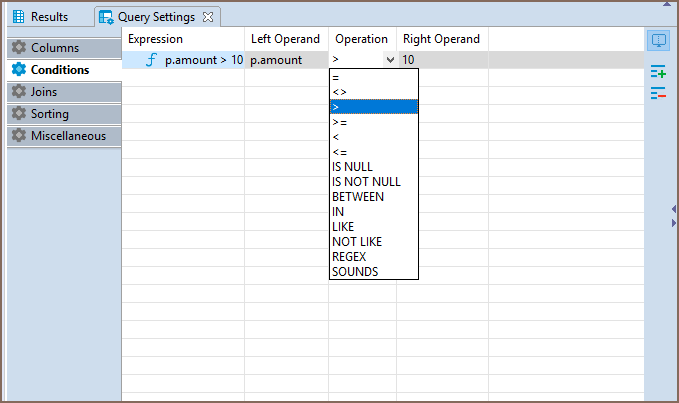
Task: Click the remove condition row icon
Action: pos(658,93)
